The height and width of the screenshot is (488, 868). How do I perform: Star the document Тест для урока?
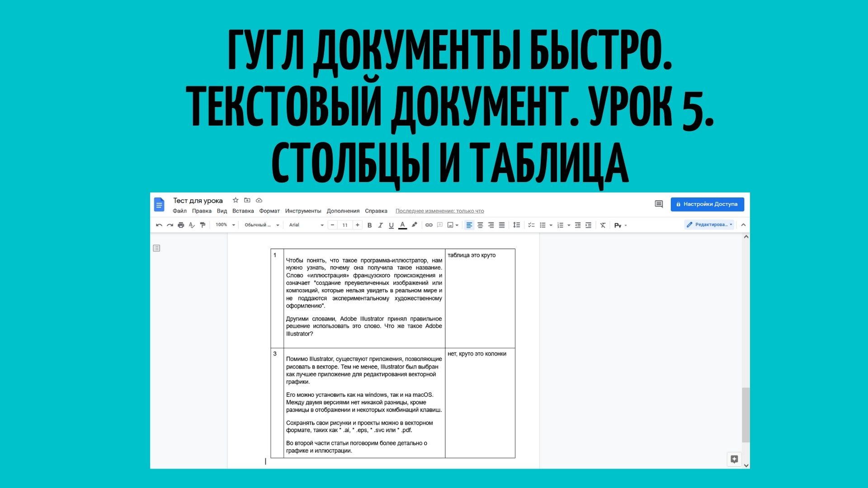[x=235, y=200]
